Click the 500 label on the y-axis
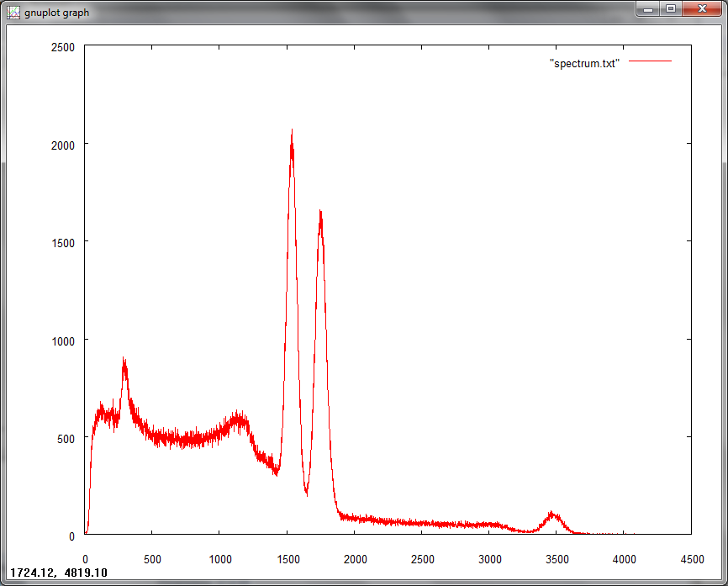 (x=66, y=439)
